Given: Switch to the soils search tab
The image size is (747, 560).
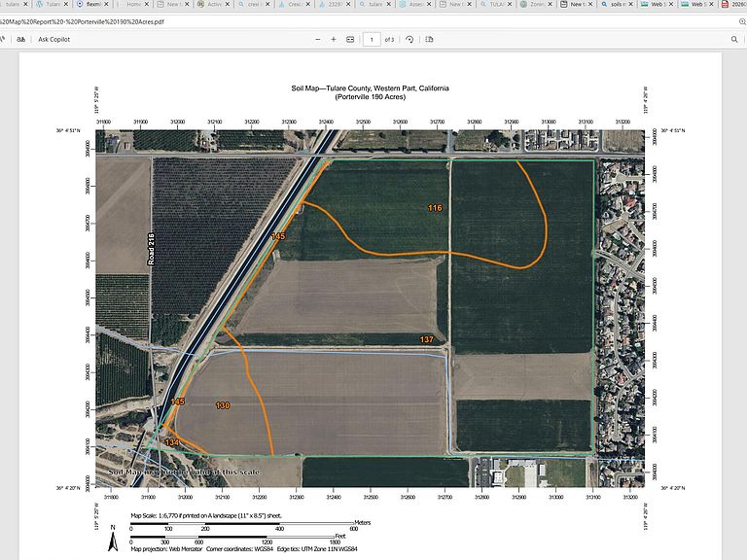Looking at the screenshot, I should [x=618, y=4].
